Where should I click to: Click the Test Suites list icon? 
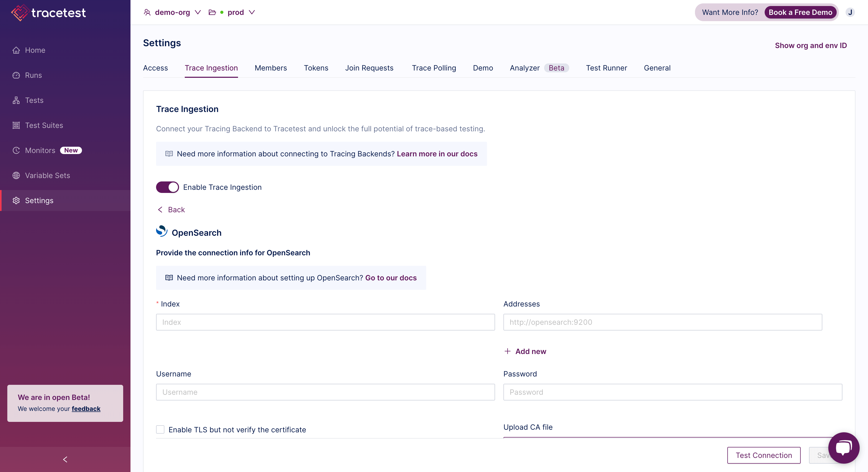(x=16, y=125)
